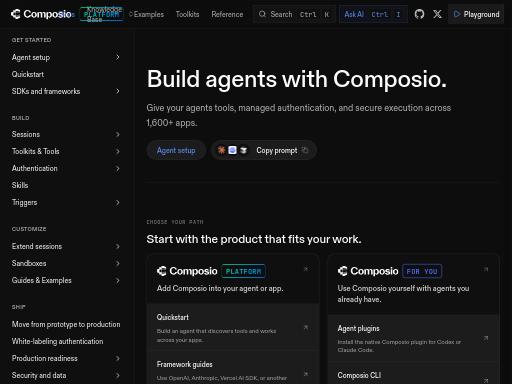
Task: Open the X (Twitter) icon link
Action: (437, 14)
